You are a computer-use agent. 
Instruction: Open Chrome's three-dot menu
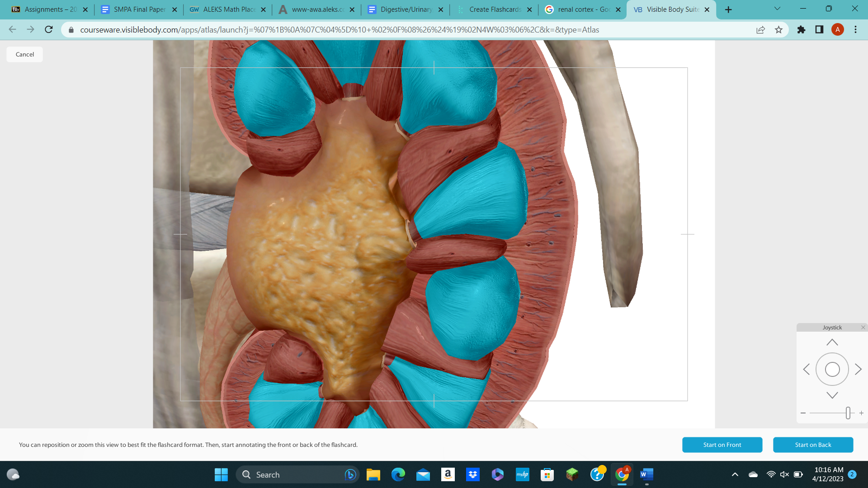[x=855, y=30]
